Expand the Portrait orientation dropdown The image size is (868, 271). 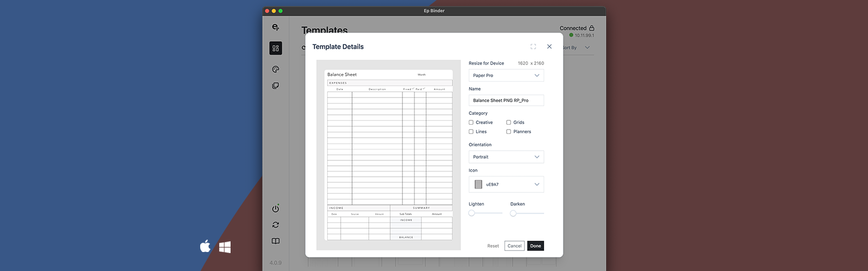tap(506, 157)
